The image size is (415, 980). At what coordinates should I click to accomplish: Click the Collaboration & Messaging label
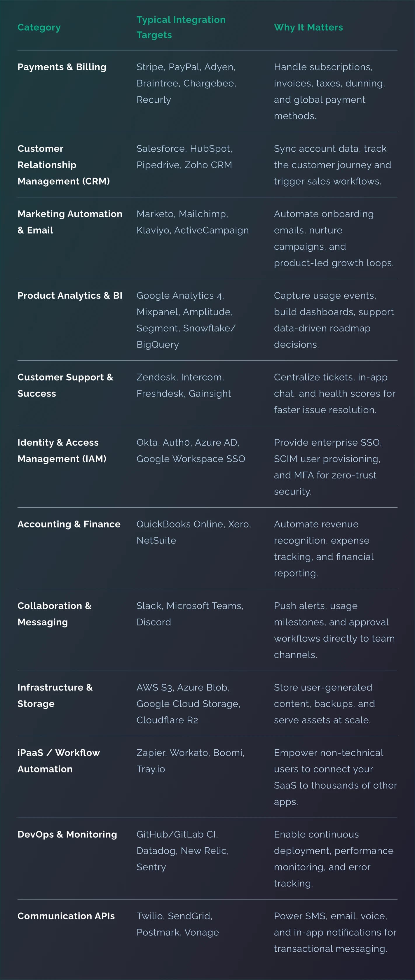pos(54,614)
